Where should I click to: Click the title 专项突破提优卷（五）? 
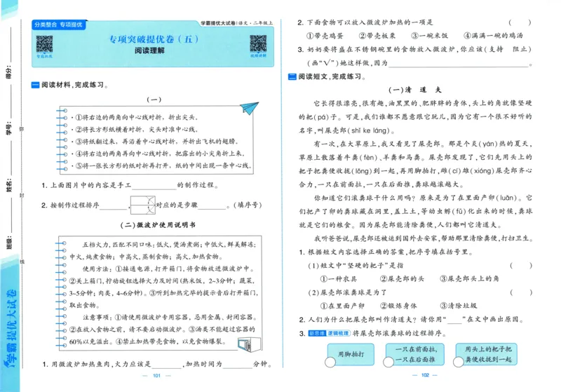[154, 39]
